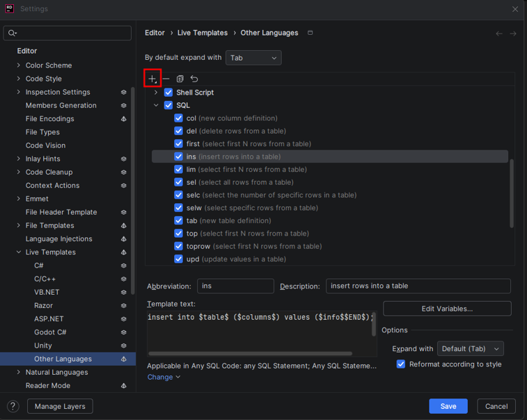The width and height of the screenshot is (527, 420).
Task: Click the duplicate template icon
Action: [180, 79]
